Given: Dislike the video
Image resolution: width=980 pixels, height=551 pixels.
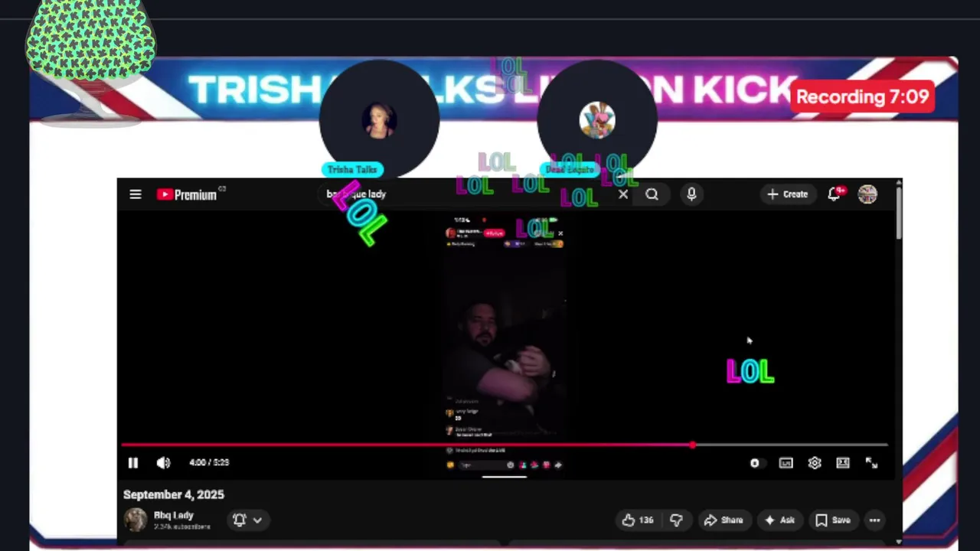Looking at the screenshot, I should point(676,520).
